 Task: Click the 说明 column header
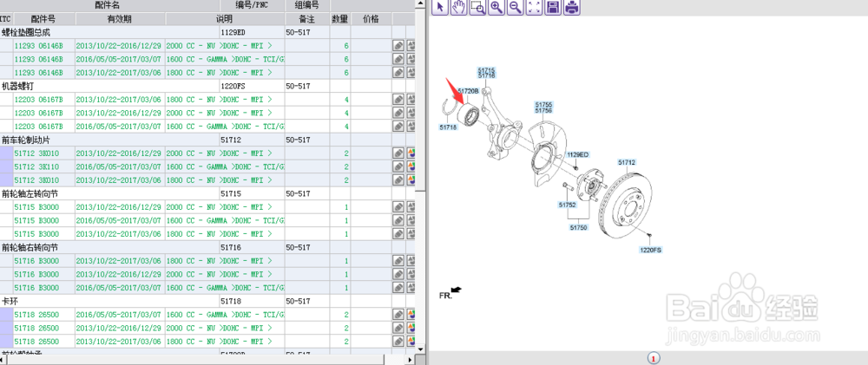click(225, 19)
